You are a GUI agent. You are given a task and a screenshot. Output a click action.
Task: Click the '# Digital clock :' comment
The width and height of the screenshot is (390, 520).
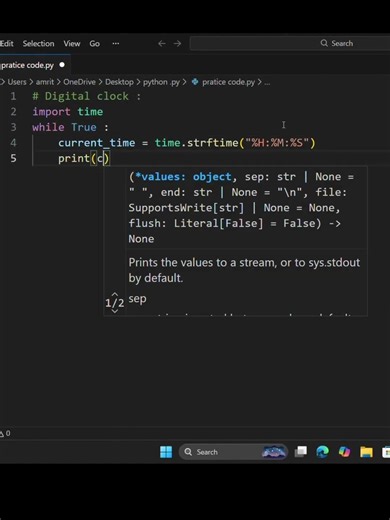(87, 96)
